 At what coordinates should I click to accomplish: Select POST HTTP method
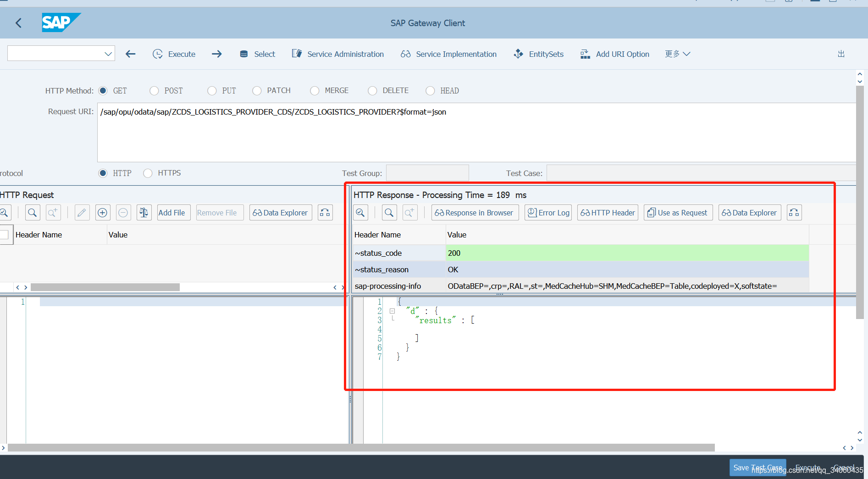[154, 91]
